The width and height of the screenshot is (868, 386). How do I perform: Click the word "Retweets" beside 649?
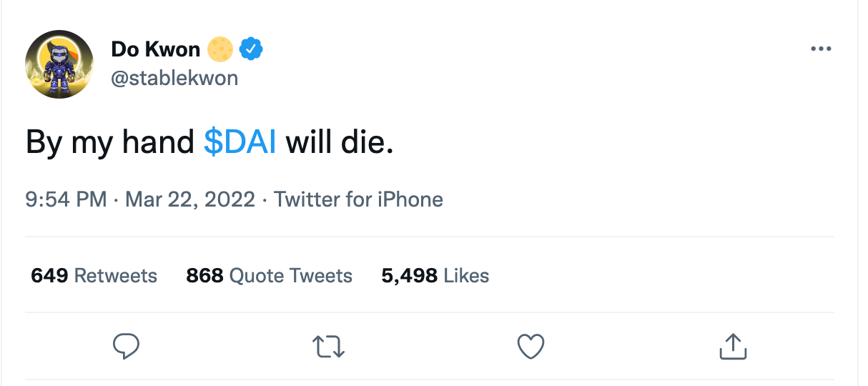coord(115,276)
